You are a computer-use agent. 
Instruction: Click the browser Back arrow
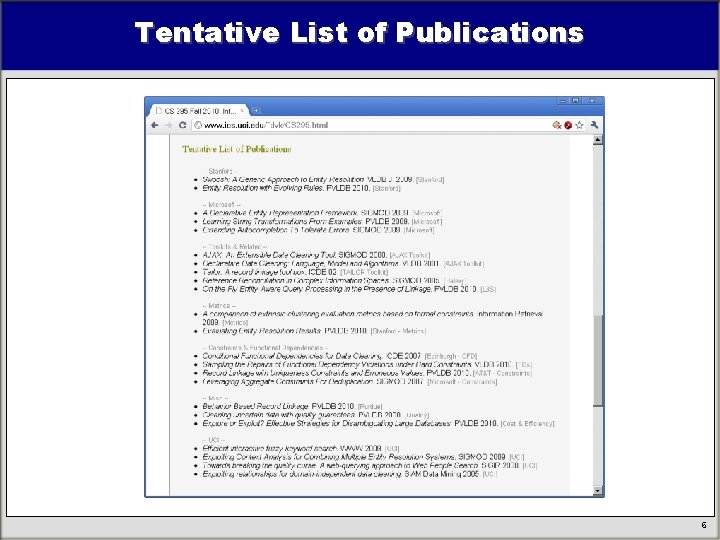pos(155,125)
